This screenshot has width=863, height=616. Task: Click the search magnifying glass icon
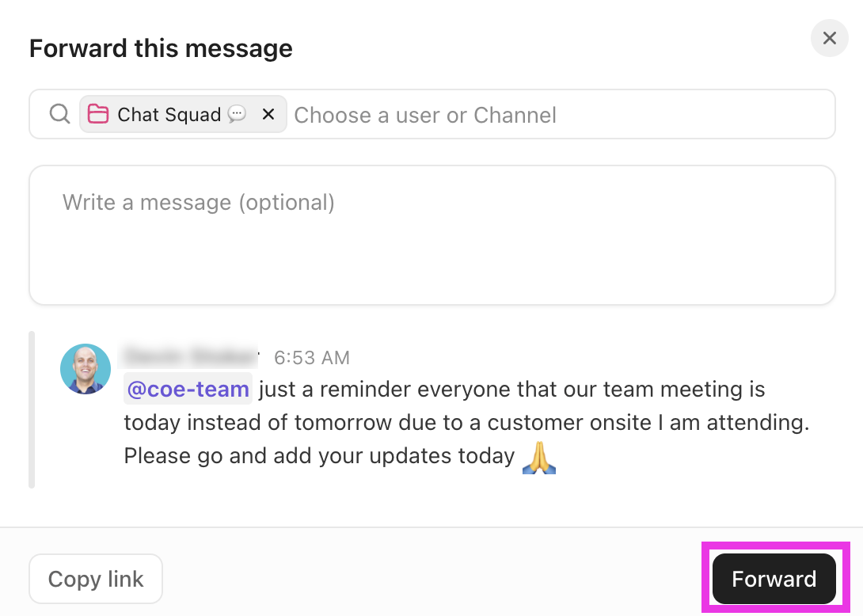click(x=59, y=114)
